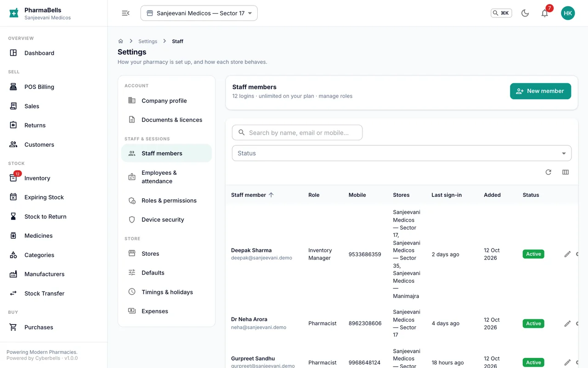Open Stores settings section
Screen dimensions: 588x368
click(x=166, y=253)
